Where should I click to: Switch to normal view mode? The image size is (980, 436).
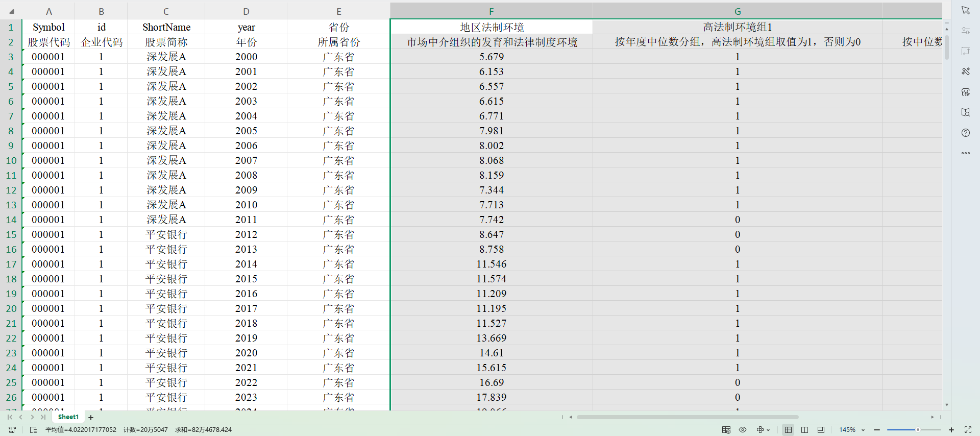pyautogui.click(x=788, y=430)
